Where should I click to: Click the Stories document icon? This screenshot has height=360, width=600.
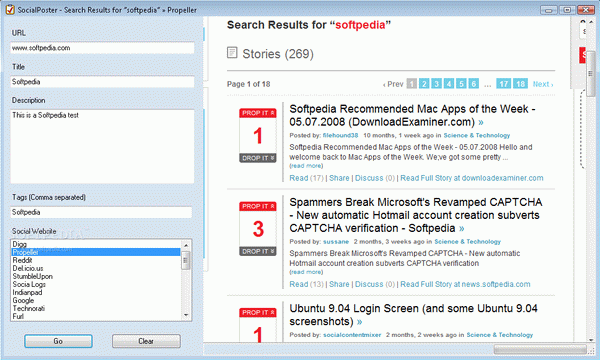pos(232,53)
